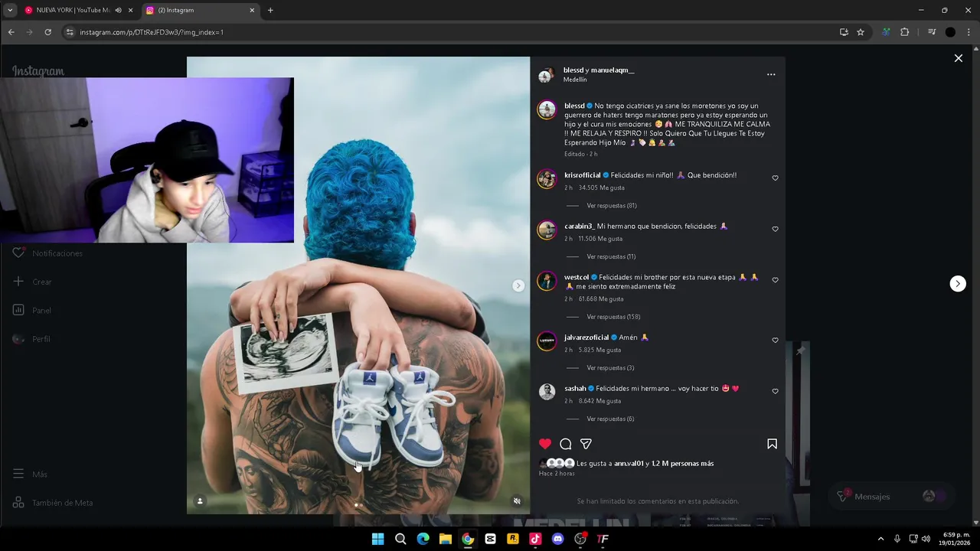Go back in the browser
The width and height of the screenshot is (980, 551).
[11, 32]
